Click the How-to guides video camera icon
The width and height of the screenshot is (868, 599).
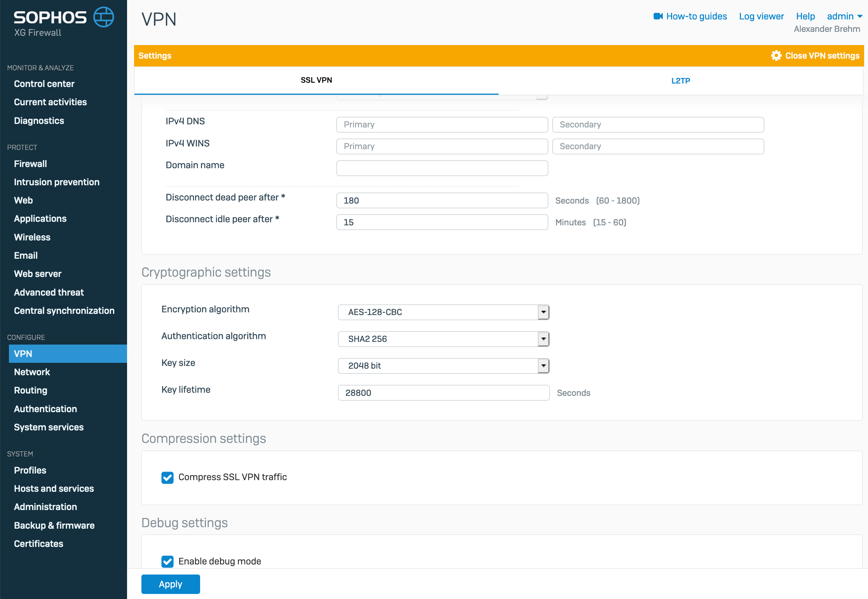658,16
